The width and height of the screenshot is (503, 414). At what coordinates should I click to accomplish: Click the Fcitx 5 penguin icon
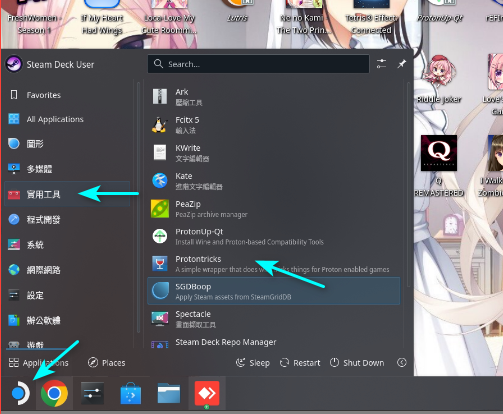coord(160,125)
